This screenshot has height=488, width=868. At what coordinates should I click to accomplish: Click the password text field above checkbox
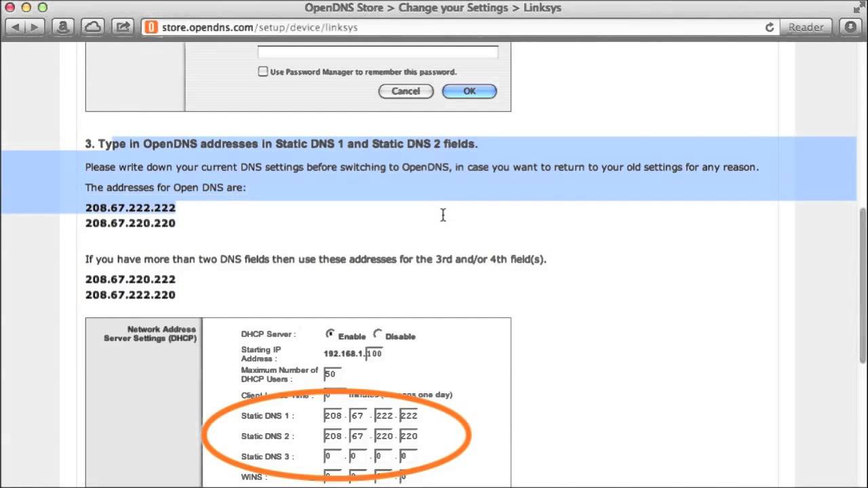click(x=378, y=52)
